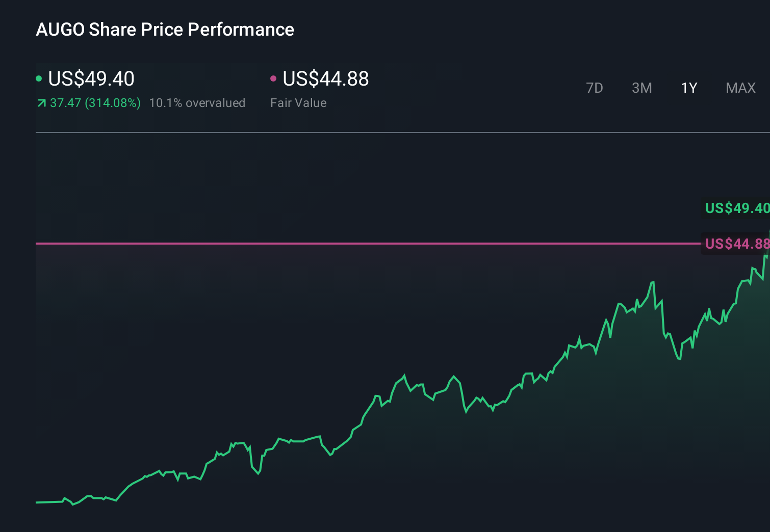This screenshot has width=770, height=532.
Task: Click the 10.1% overvalued text
Action: [197, 102]
